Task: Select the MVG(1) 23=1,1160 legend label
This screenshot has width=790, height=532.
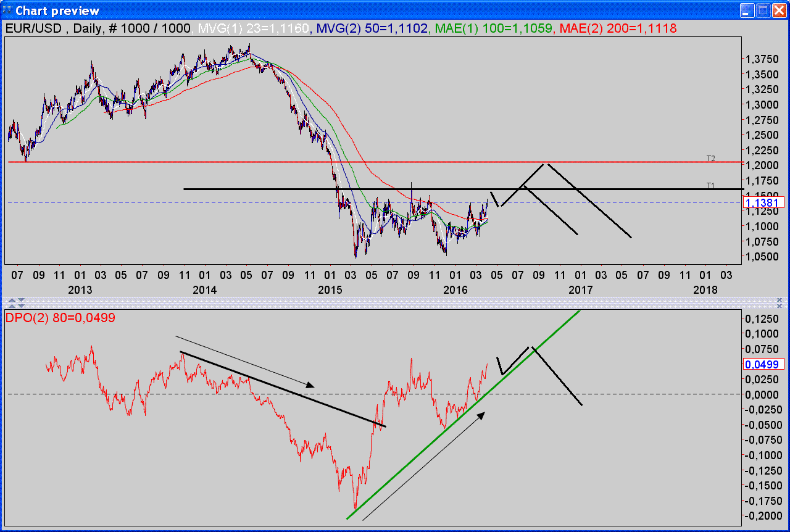Action: tap(252, 28)
